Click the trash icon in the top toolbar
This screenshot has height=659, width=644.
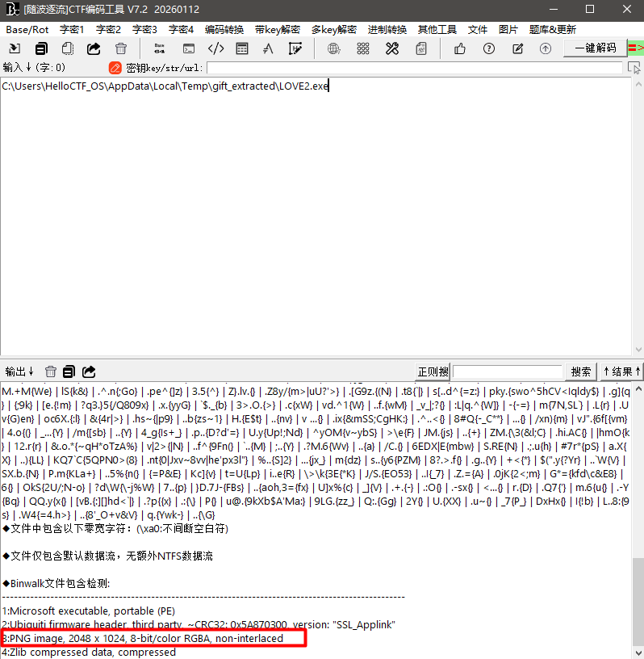121,48
